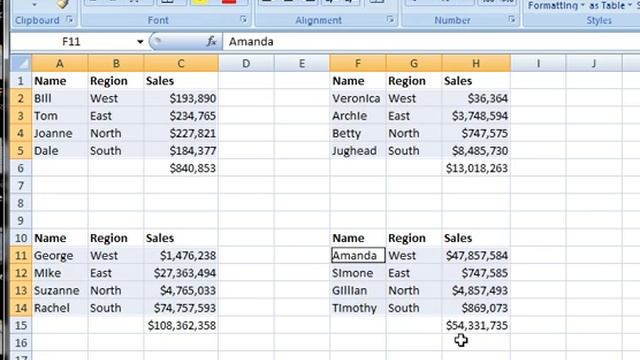Select column F header
640x360 pixels.
point(358,64)
